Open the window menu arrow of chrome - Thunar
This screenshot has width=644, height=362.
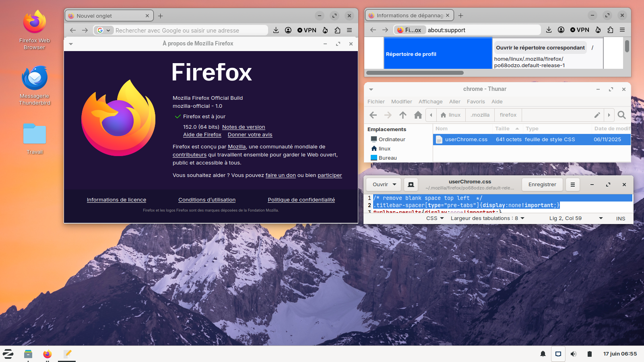(371, 89)
